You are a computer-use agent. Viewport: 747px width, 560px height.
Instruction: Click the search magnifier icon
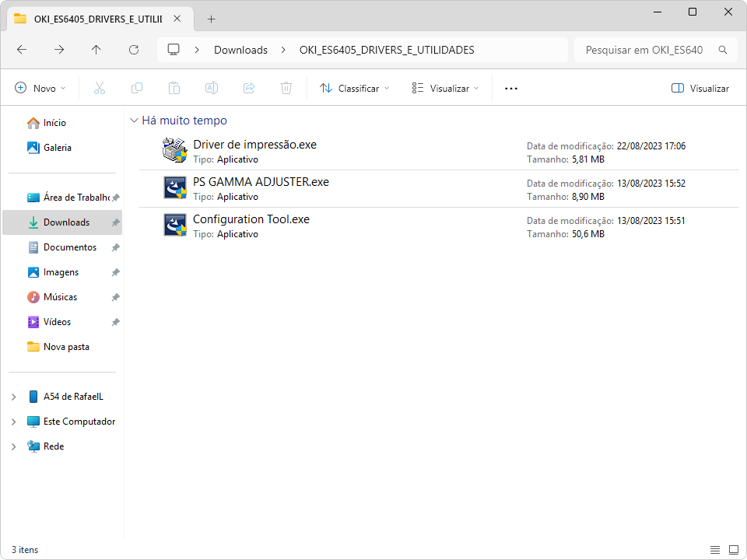pos(723,50)
